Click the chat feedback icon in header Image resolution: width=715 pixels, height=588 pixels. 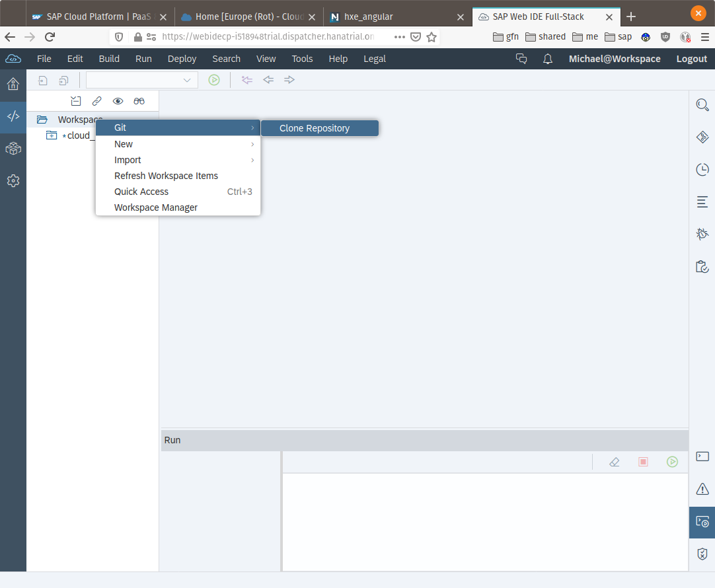[x=521, y=59]
